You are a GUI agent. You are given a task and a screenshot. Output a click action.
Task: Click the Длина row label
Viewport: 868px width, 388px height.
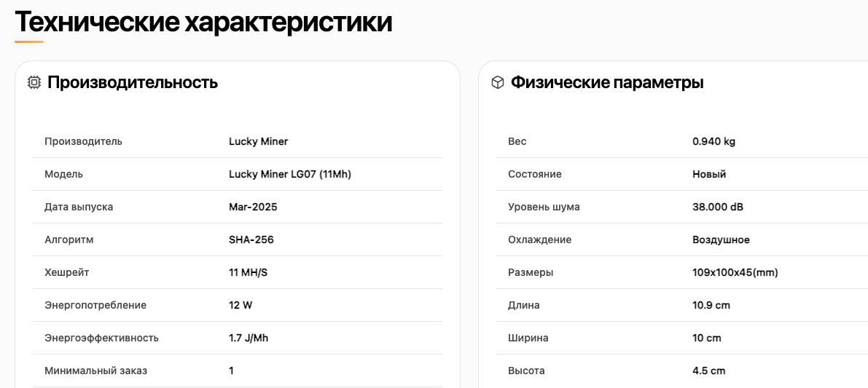[524, 305]
